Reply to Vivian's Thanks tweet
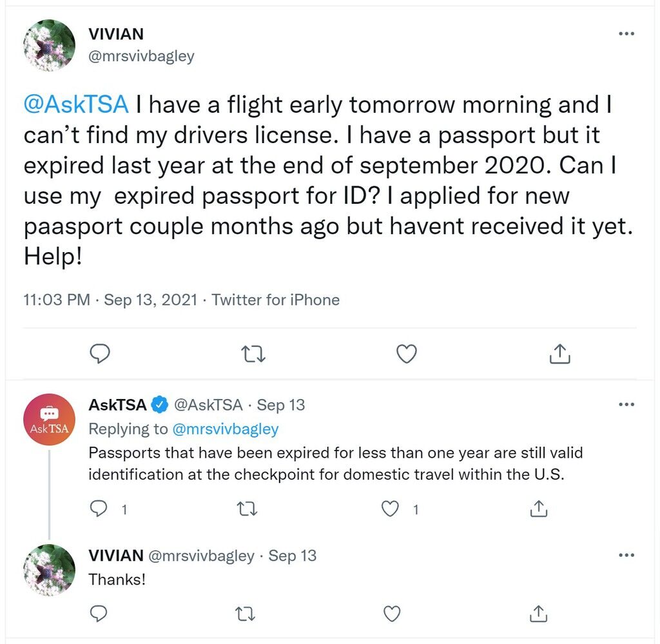660x644 pixels. pos(99,614)
